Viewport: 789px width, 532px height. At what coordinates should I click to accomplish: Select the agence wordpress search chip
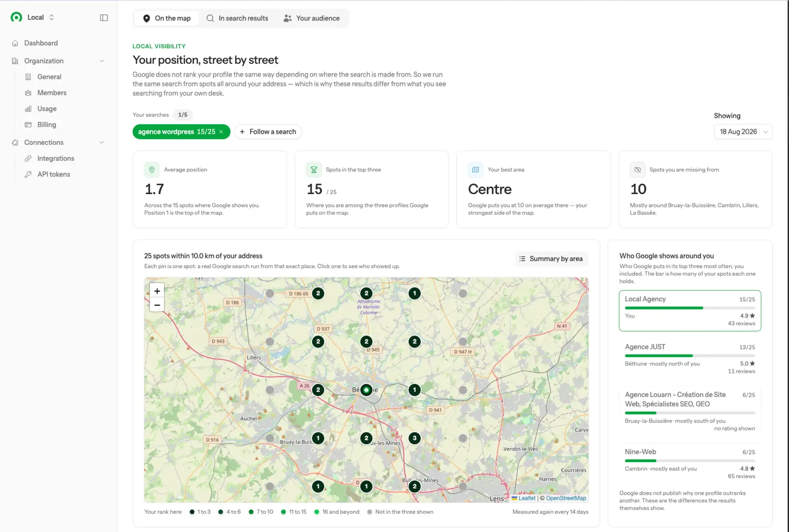tap(176, 132)
